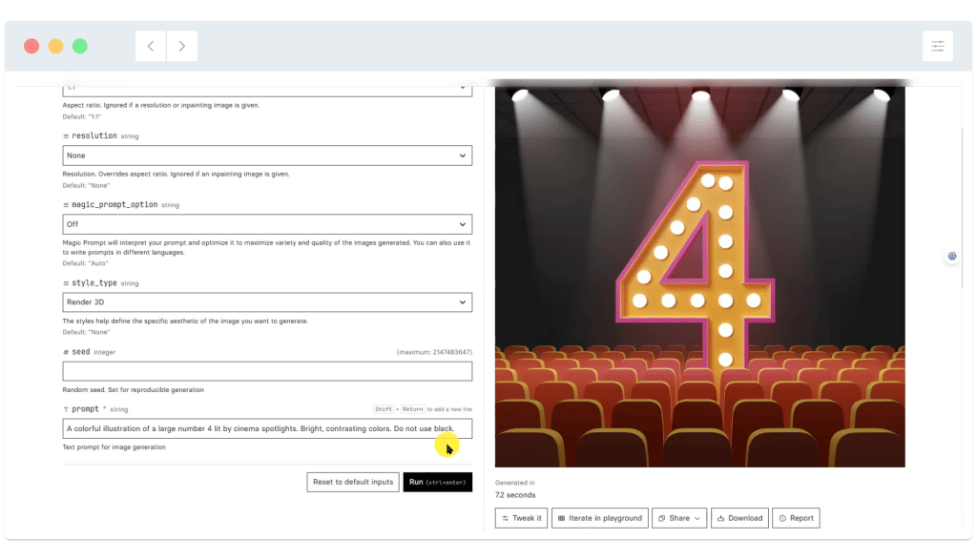Image resolution: width=977 pixels, height=560 pixels.
Task: Download the generated image
Action: pos(739,518)
